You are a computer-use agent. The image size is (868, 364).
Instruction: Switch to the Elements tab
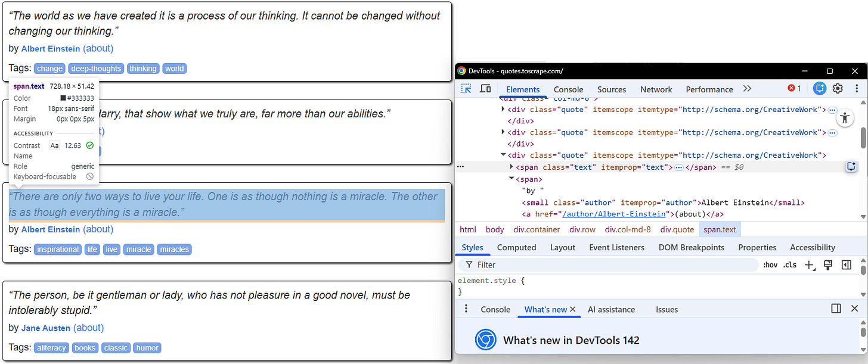click(523, 89)
